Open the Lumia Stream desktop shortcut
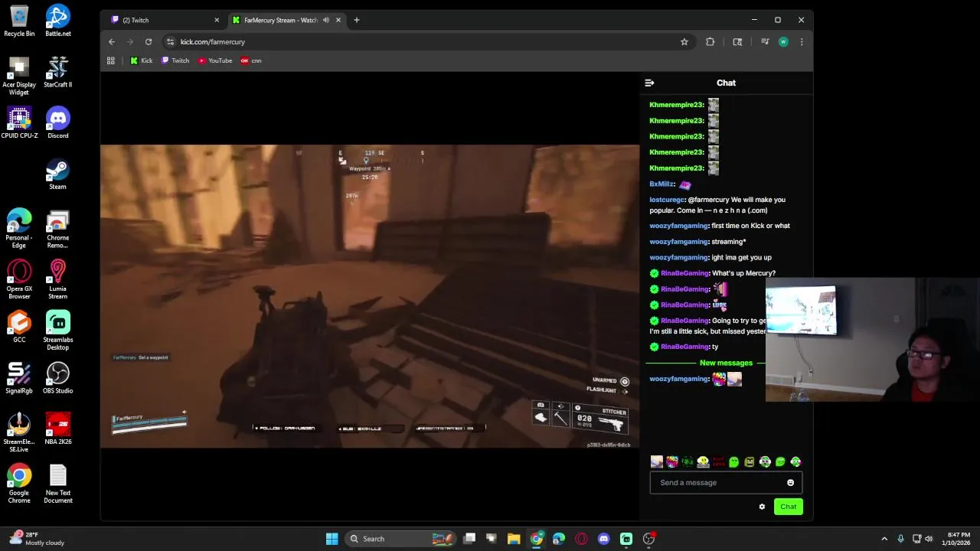 [57, 279]
